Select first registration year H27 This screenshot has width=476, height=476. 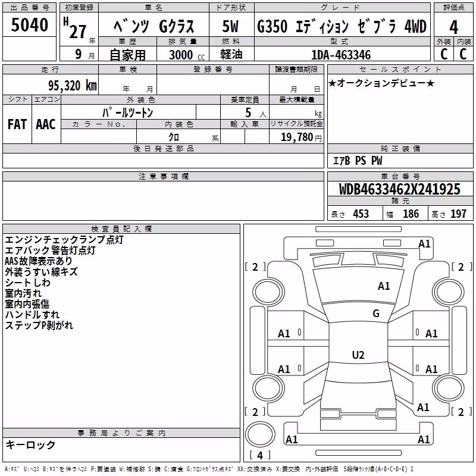[76, 28]
